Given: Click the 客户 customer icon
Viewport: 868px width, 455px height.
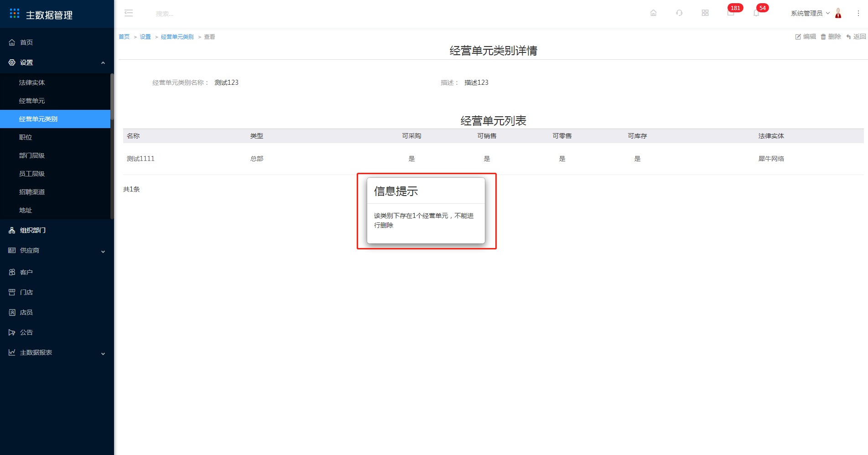Looking at the screenshot, I should [x=12, y=272].
